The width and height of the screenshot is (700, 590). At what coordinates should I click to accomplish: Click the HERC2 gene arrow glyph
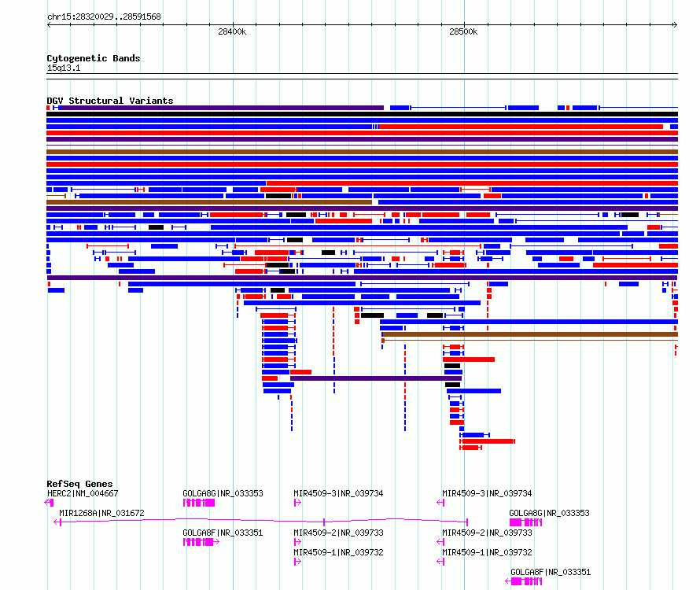(x=49, y=503)
